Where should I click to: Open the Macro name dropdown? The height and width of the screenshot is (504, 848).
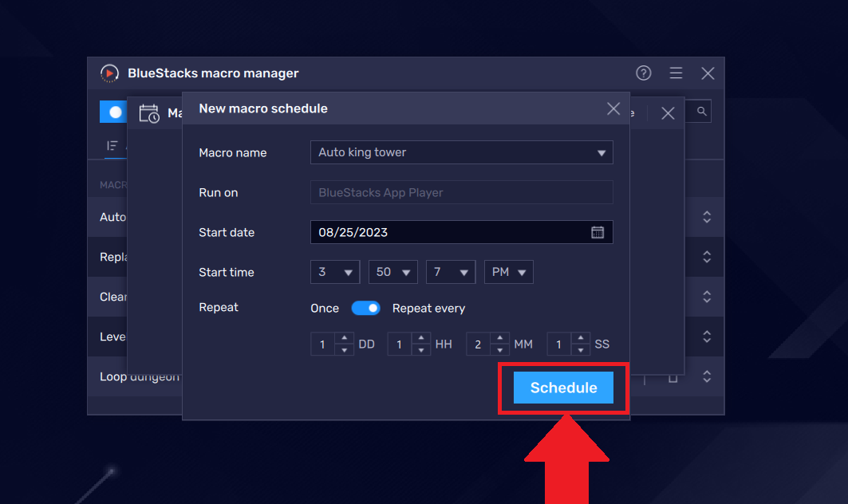[461, 152]
